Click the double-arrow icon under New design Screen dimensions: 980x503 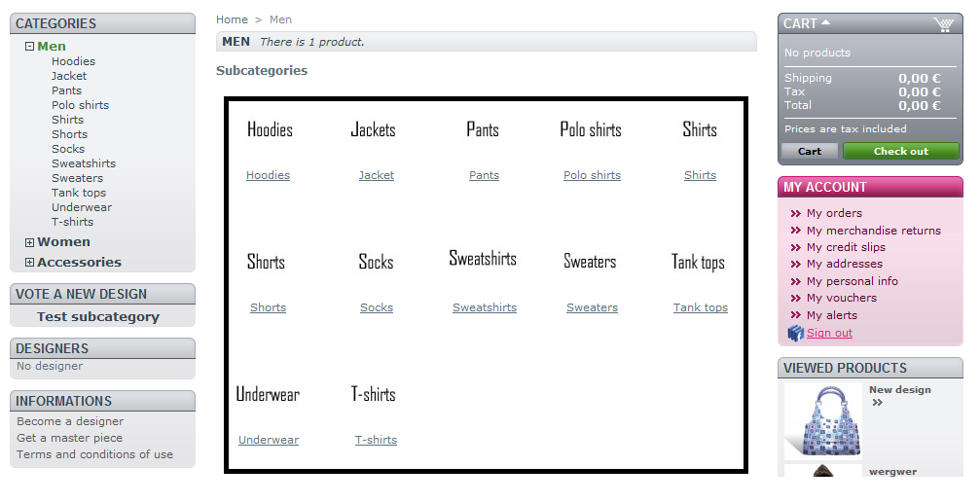click(x=877, y=403)
